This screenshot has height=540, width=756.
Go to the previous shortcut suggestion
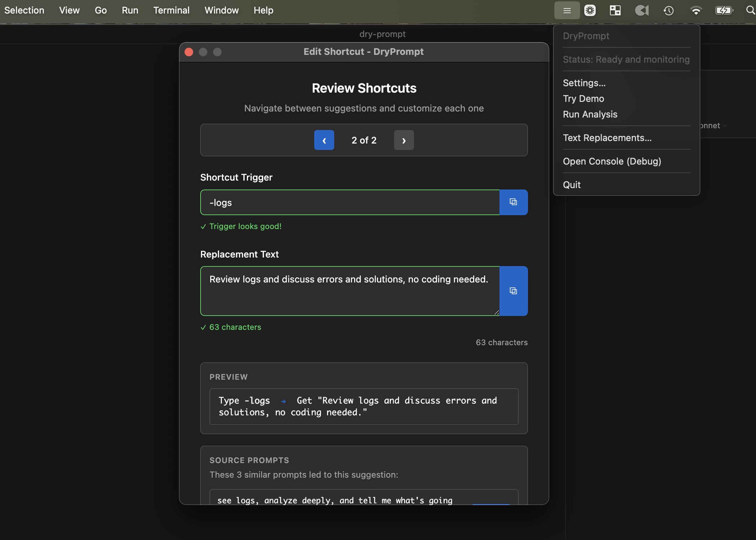click(x=324, y=140)
